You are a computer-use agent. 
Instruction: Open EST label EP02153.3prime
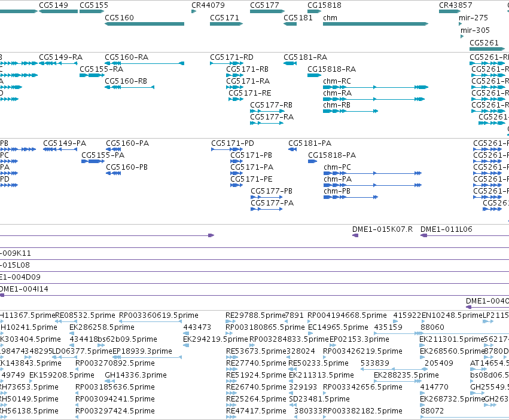coord(359,339)
